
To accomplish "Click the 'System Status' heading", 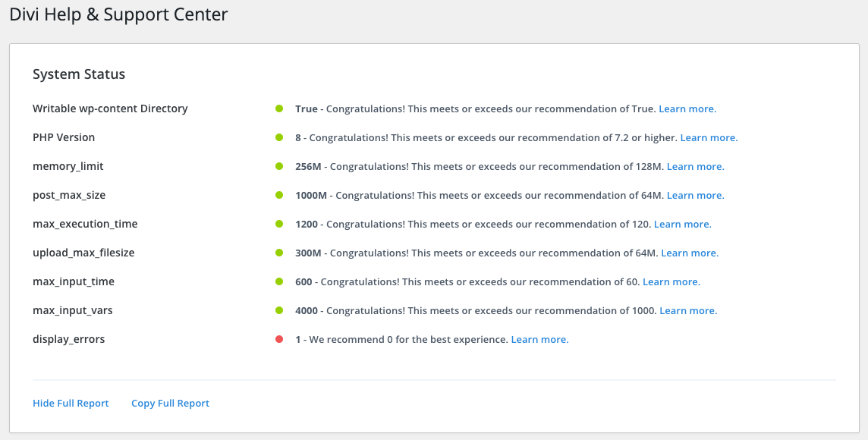I will coord(79,74).
